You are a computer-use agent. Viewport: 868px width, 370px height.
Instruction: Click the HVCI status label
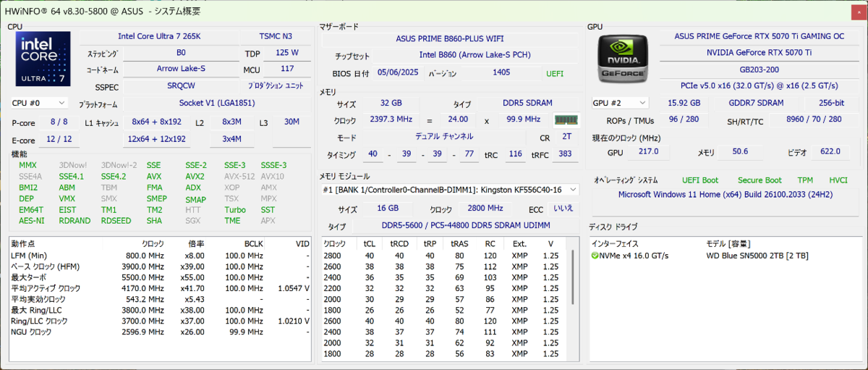point(838,180)
